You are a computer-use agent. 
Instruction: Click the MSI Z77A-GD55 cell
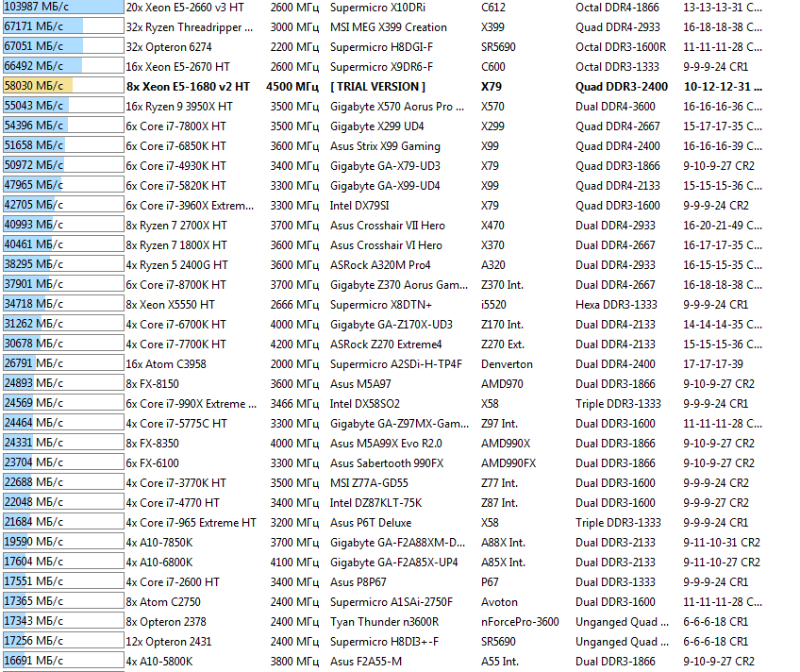(x=369, y=485)
